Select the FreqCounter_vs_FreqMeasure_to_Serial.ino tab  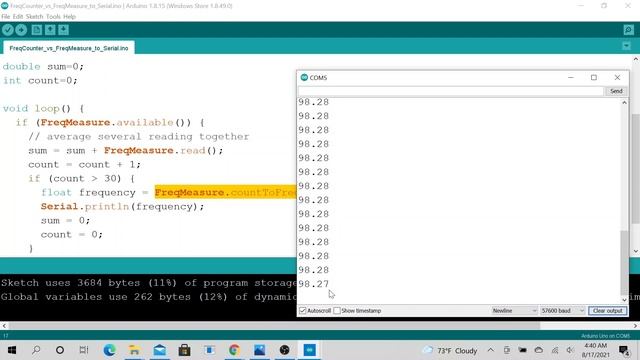(x=69, y=48)
